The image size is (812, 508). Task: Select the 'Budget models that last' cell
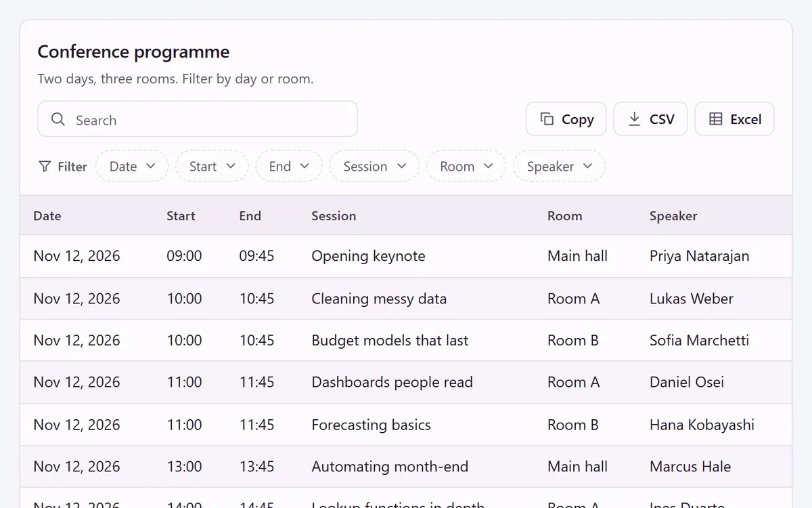point(390,341)
